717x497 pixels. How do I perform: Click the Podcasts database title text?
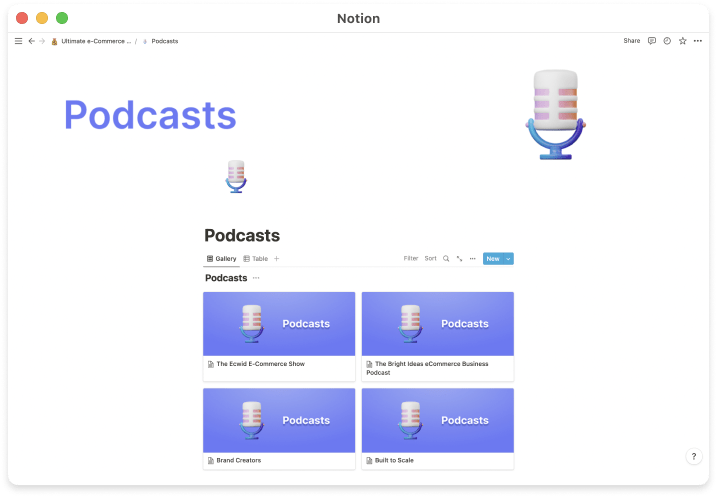pyautogui.click(x=226, y=278)
